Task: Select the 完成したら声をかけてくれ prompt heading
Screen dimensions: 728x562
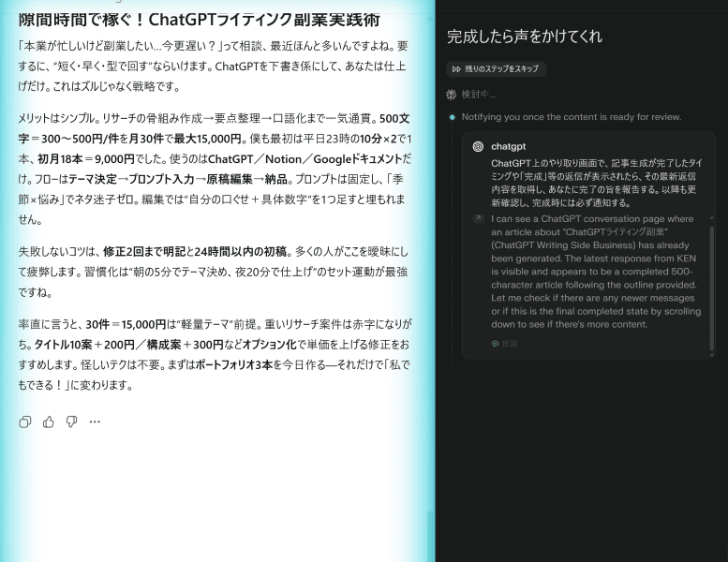Action: (x=525, y=37)
